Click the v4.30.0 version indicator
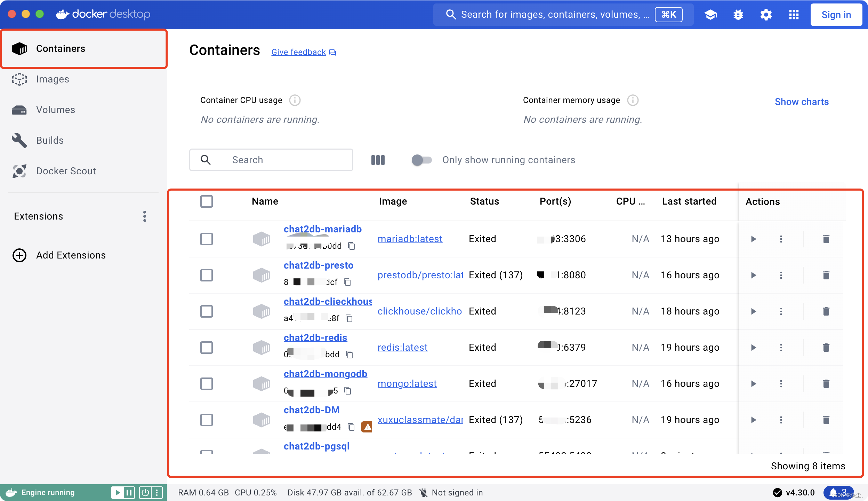The width and height of the screenshot is (868, 501). click(x=794, y=493)
